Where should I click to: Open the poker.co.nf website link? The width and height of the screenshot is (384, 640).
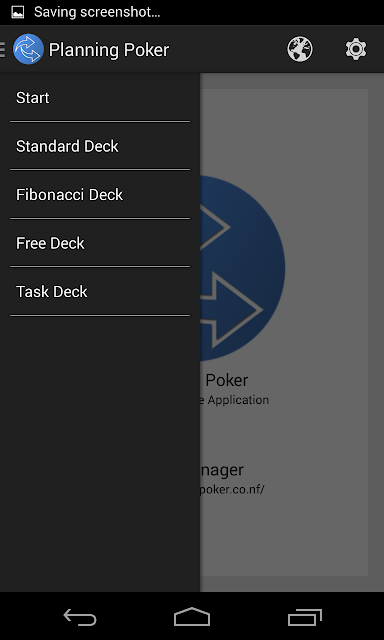point(232,489)
